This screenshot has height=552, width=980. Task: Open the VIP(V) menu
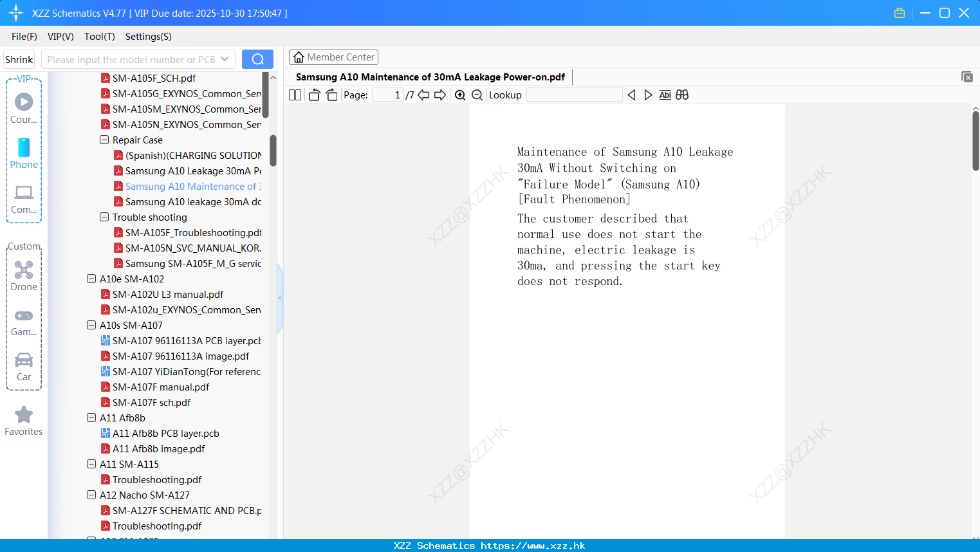(x=60, y=36)
